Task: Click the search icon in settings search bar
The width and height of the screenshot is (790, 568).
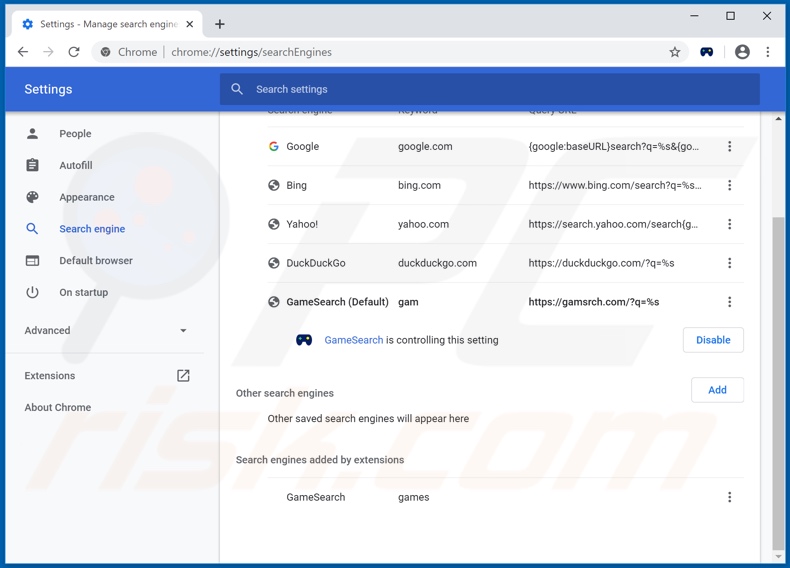Action: pos(237,89)
